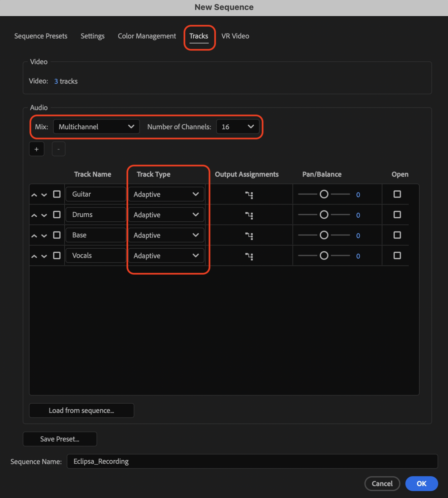The width and height of the screenshot is (448, 498).
Task: Enable the Open checkbox for Vocals track
Action: coord(397,256)
